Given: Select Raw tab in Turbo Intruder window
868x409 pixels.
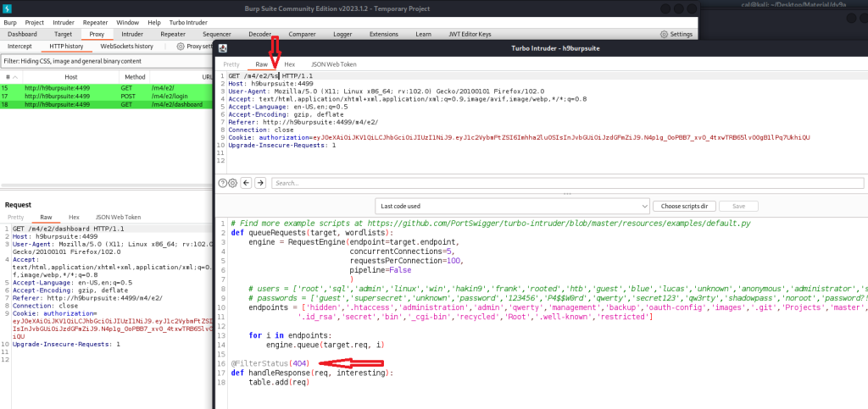Looking at the screenshot, I should [x=261, y=64].
